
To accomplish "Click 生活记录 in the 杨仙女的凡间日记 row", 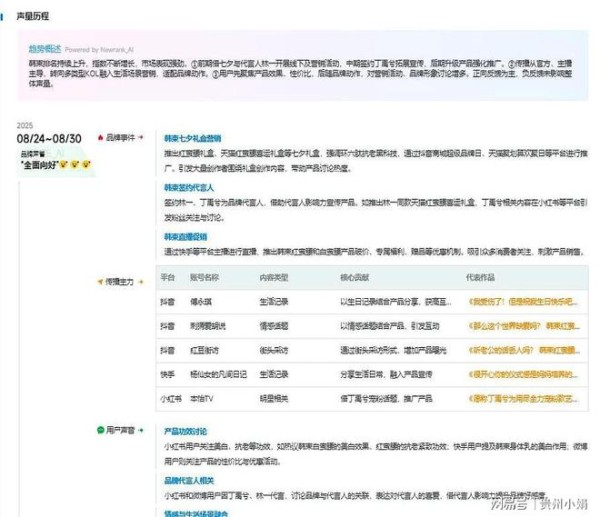I will tap(274, 374).
